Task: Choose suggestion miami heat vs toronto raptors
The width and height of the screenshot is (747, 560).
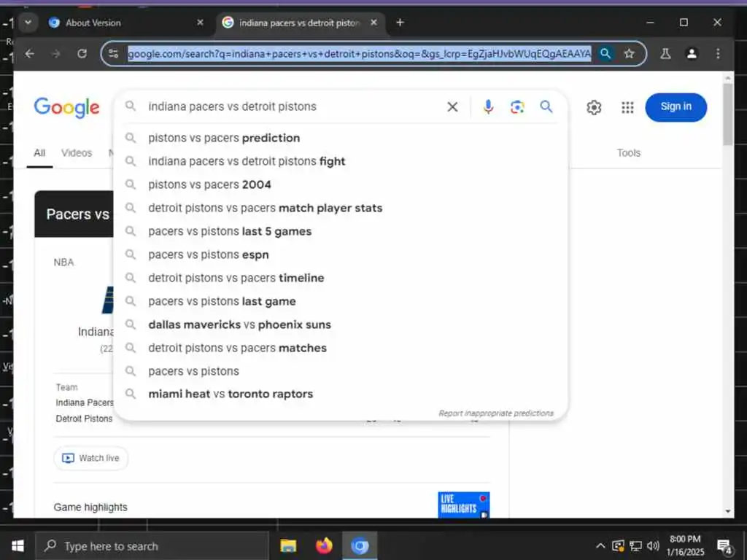Action: point(341,394)
